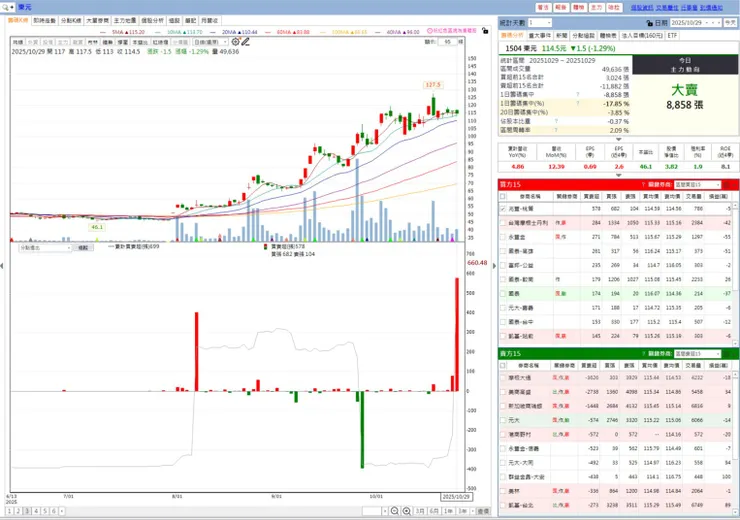
Task: Tick the checkbox for 台灣摩根士丹利 row
Action: coord(503,223)
